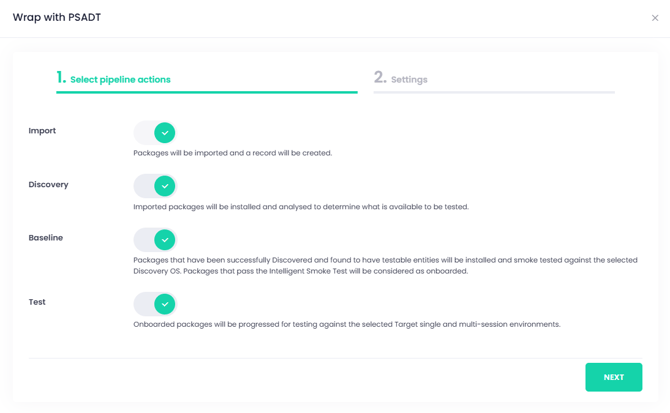Image resolution: width=670 pixels, height=413 pixels.
Task: Click the grey progress bar under Settings
Action: (x=494, y=92)
